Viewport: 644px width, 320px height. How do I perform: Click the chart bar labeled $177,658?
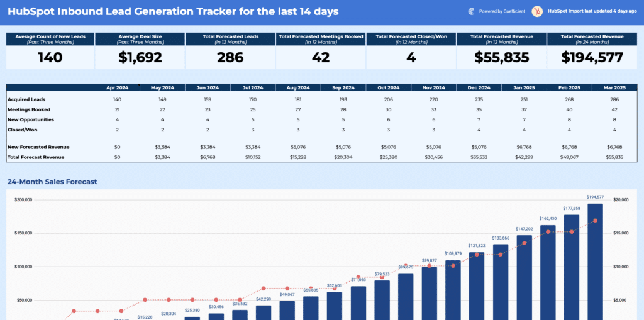pos(571,267)
